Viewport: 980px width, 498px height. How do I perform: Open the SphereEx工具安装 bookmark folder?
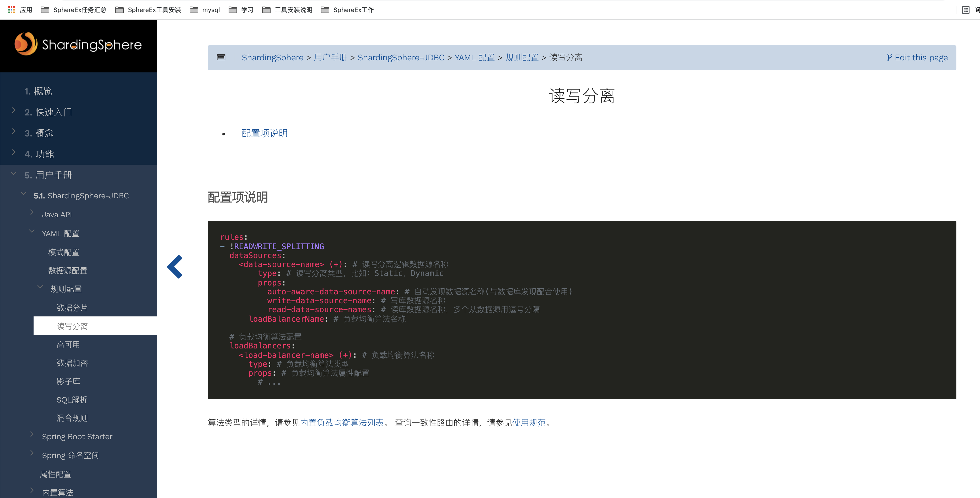148,9
